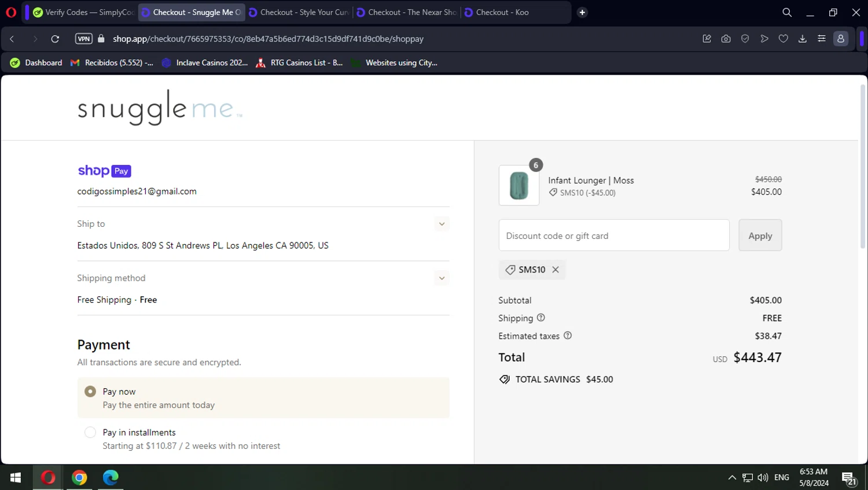Reload the checkout page
This screenshot has height=490, width=868.
pos(55,39)
